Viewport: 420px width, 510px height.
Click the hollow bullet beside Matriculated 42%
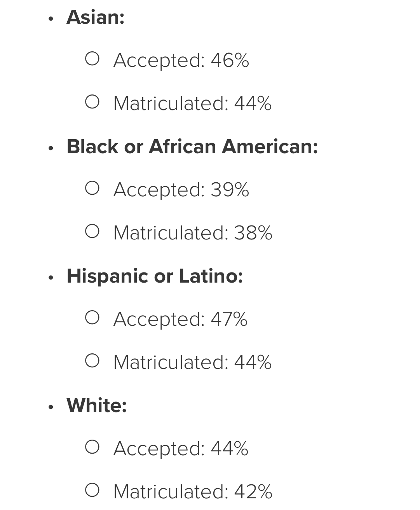click(92, 490)
